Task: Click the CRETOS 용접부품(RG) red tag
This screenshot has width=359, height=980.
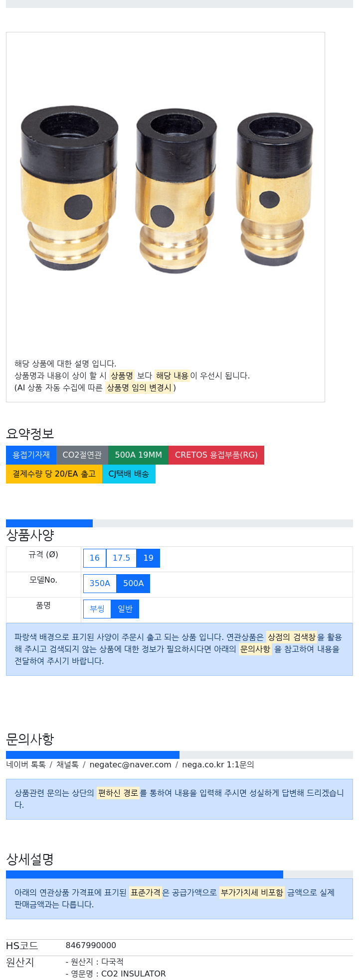Action: (x=216, y=455)
